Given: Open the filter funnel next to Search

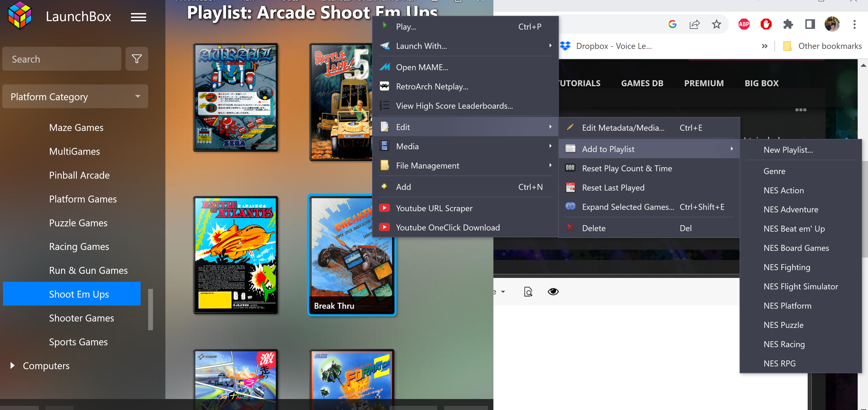Looking at the screenshot, I should 136,59.
